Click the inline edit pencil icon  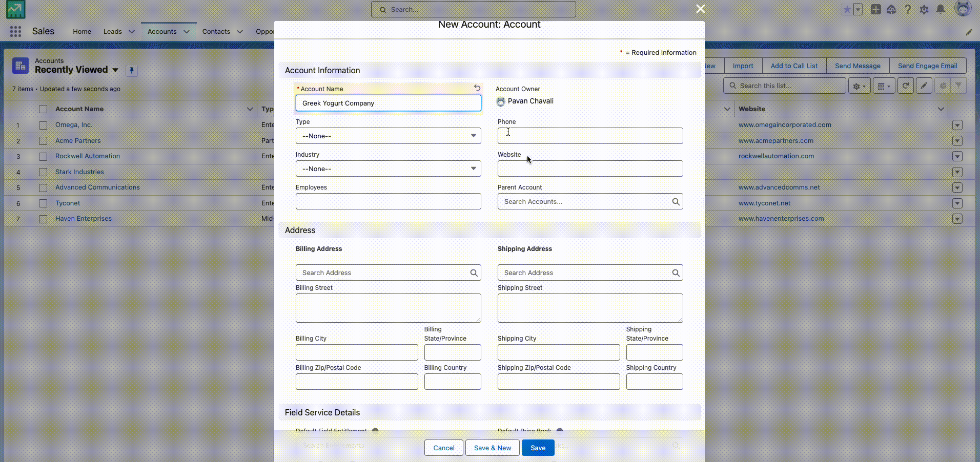(924, 86)
